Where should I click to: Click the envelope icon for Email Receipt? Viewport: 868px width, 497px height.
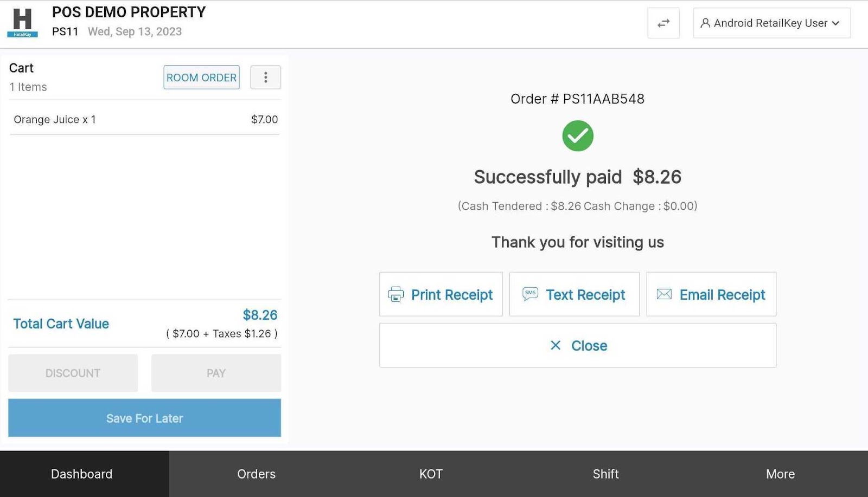click(x=664, y=294)
